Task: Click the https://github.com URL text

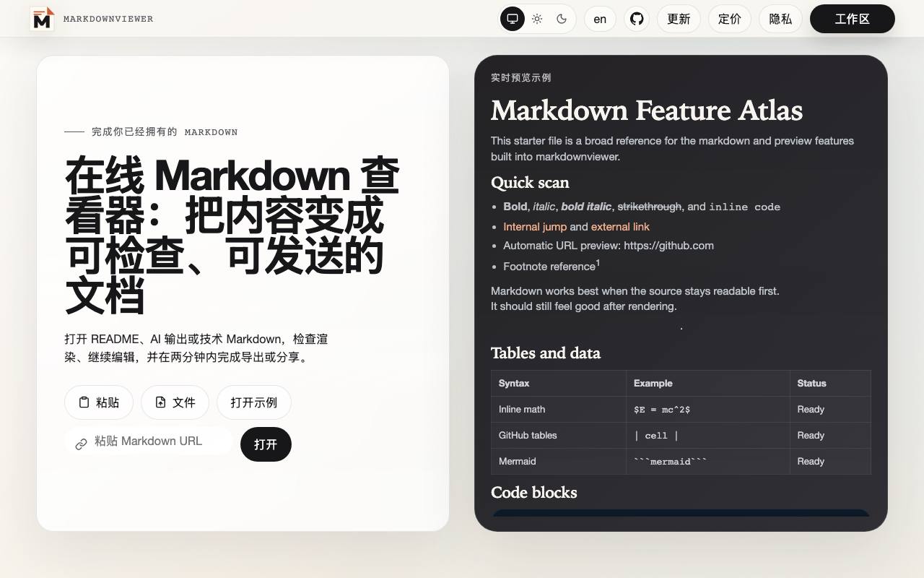Action: (x=668, y=246)
